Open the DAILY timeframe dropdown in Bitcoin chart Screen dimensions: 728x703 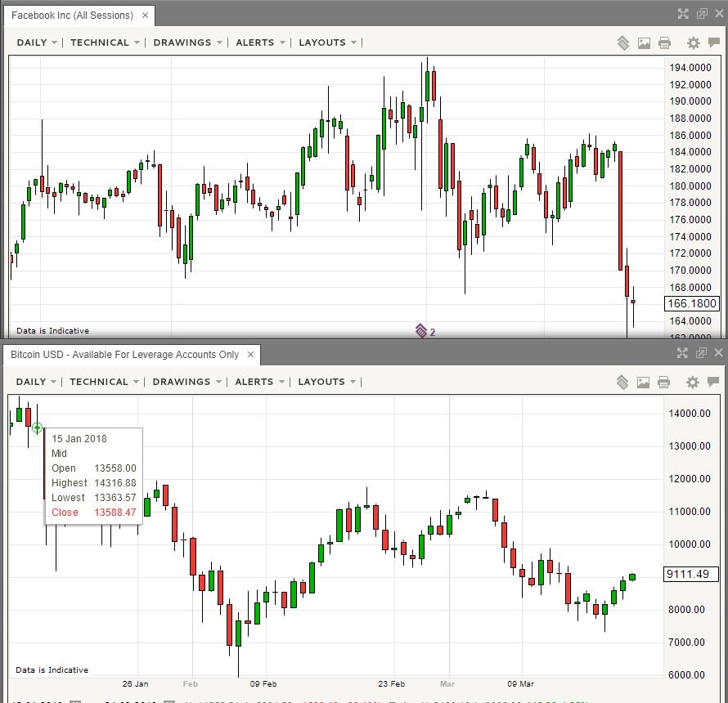pos(36,382)
